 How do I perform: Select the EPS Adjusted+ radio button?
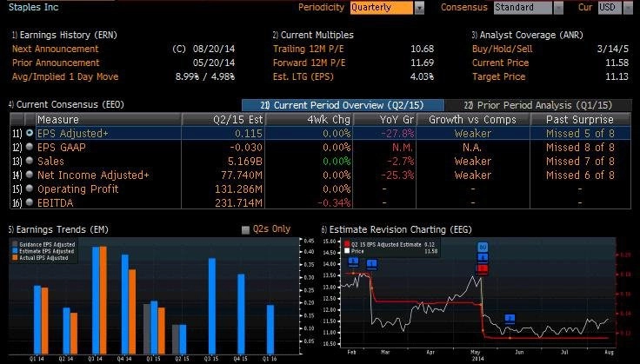[x=30, y=133]
